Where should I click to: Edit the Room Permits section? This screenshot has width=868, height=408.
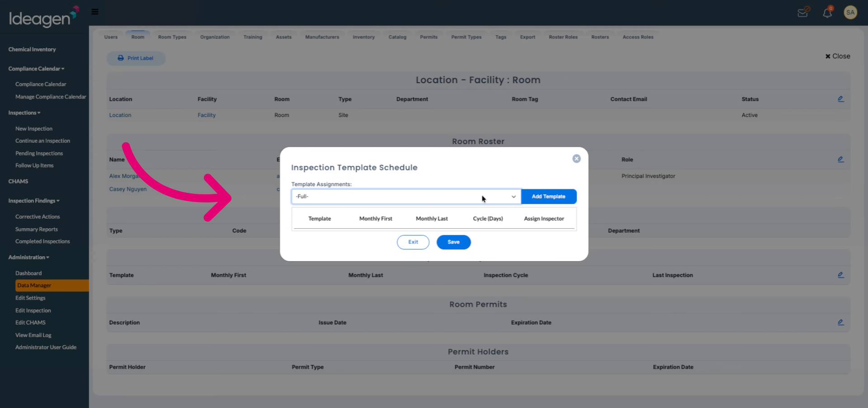(840, 323)
